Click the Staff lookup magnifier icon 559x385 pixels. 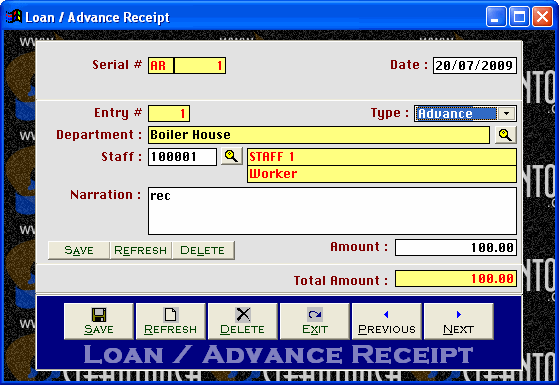tap(231, 156)
